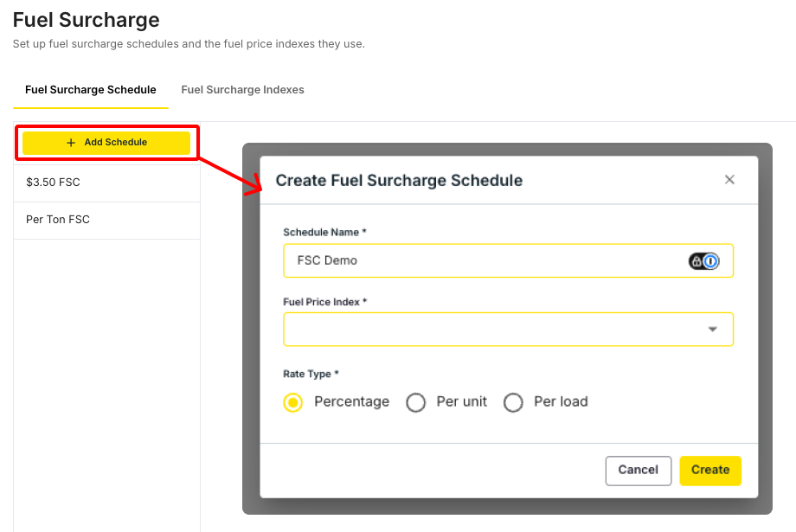Focus the Schedule Name field
The height and width of the screenshot is (532, 796).
[508, 261]
